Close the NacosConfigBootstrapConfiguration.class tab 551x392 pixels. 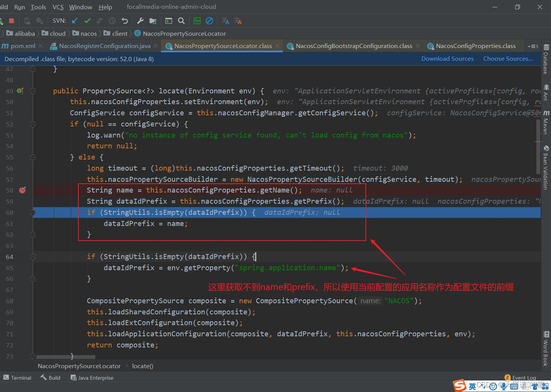418,46
